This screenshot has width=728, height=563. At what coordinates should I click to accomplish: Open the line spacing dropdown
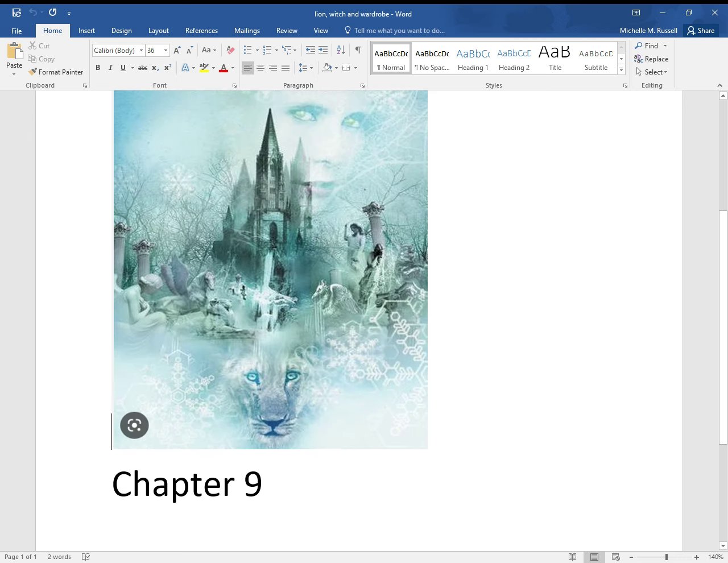[305, 68]
